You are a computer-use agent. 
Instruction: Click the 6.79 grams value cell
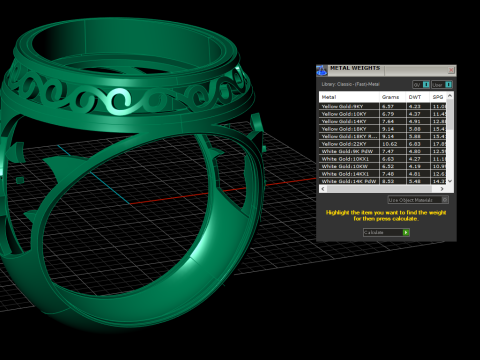pyautogui.click(x=392, y=114)
